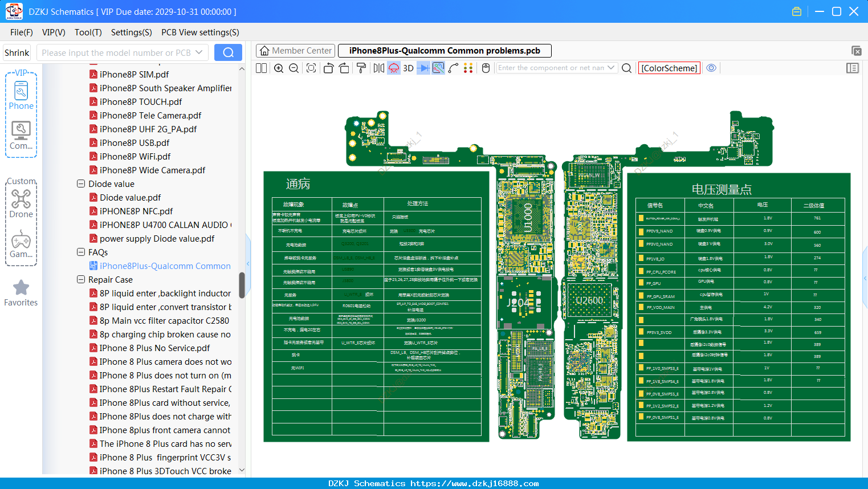The height and width of the screenshot is (489, 868).
Task: Open the model number search dropdown arrow
Action: [199, 52]
